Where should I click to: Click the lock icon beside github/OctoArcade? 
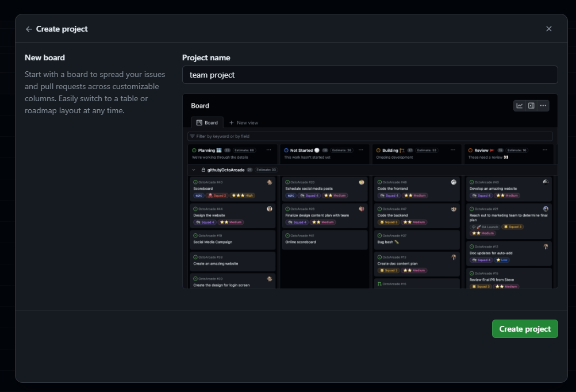click(203, 170)
